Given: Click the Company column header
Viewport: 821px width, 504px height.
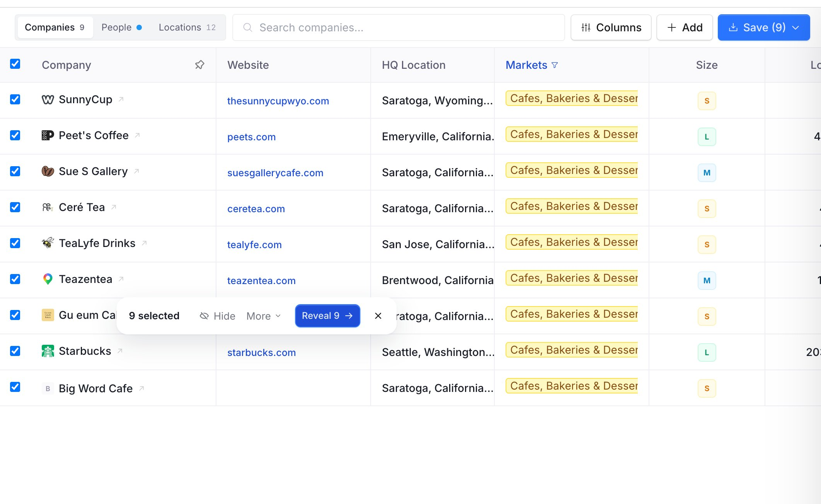Looking at the screenshot, I should click(66, 65).
